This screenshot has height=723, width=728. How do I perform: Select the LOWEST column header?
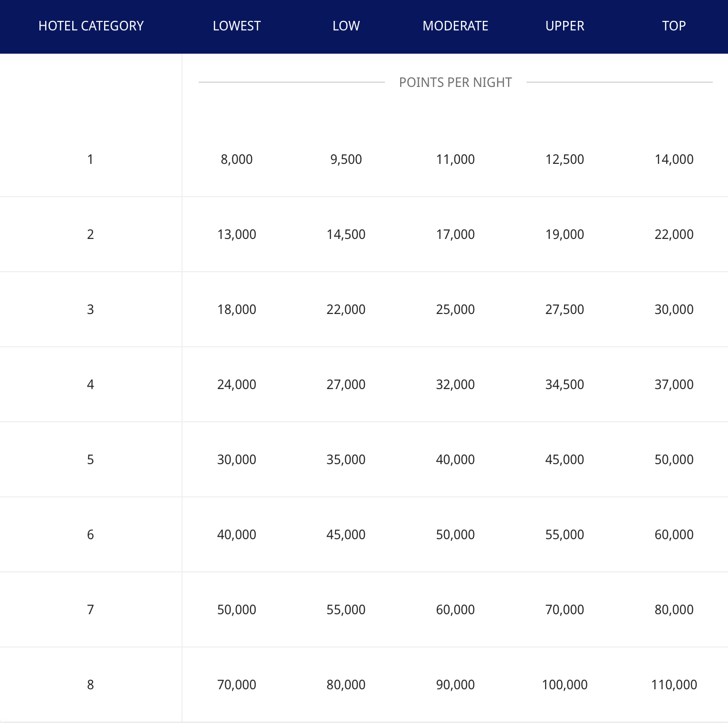[237, 26]
